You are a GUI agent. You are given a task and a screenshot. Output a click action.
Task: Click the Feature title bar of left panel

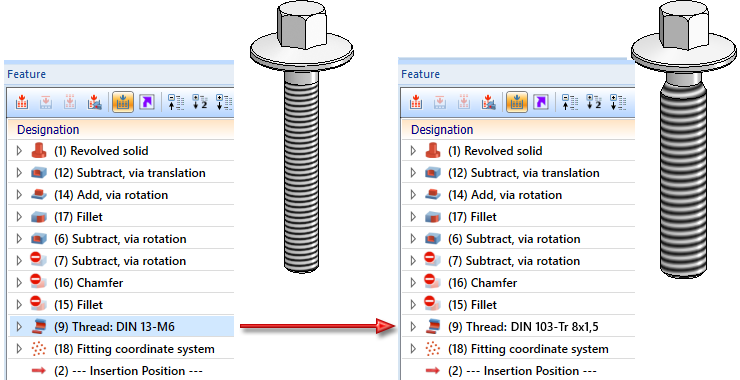coord(119,74)
